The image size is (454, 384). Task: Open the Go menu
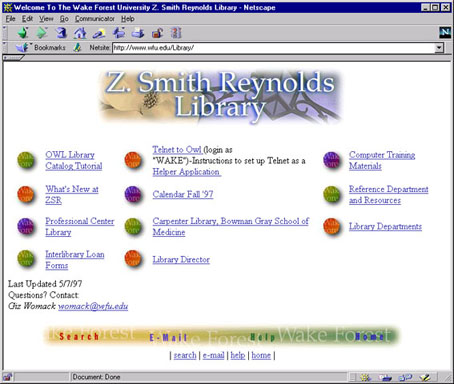(64, 19)
